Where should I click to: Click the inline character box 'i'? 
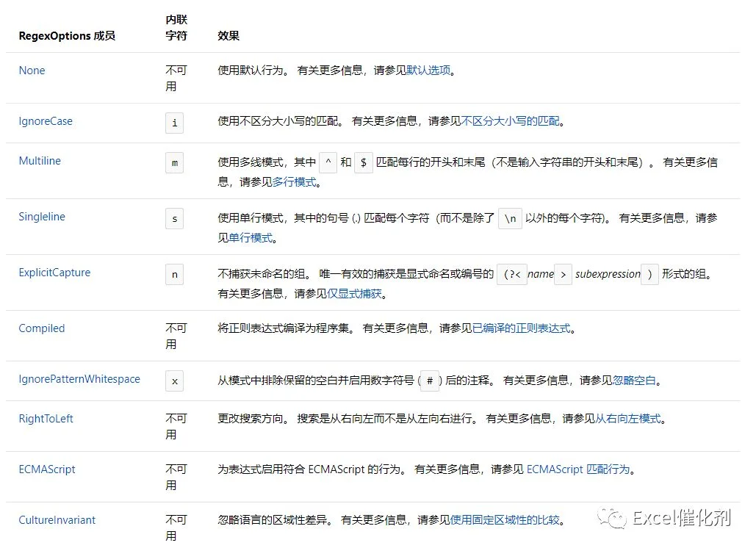pyautogui.click(x=175, y=123)
